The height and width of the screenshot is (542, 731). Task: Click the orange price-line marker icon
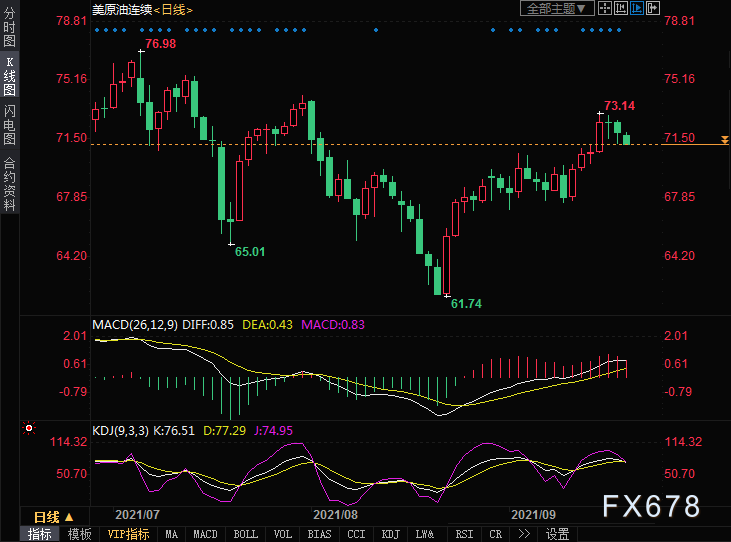coord(724,140)
